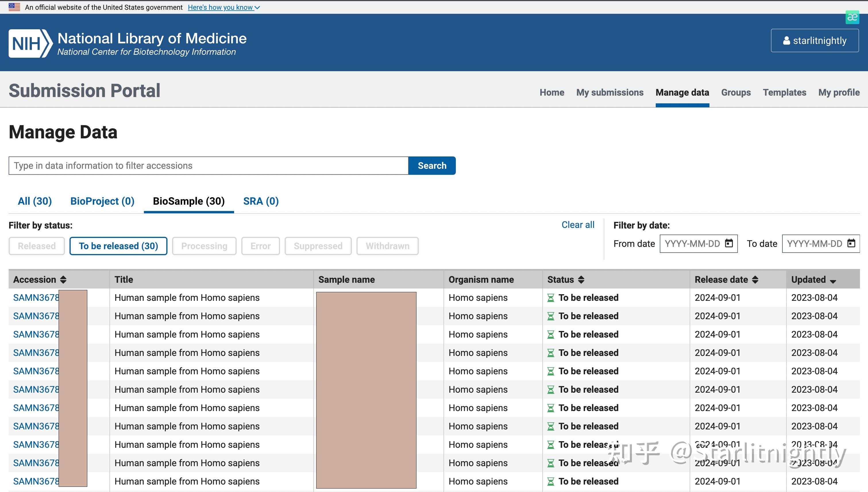
Task: Open My submissions in navigation
Action: 610,93
